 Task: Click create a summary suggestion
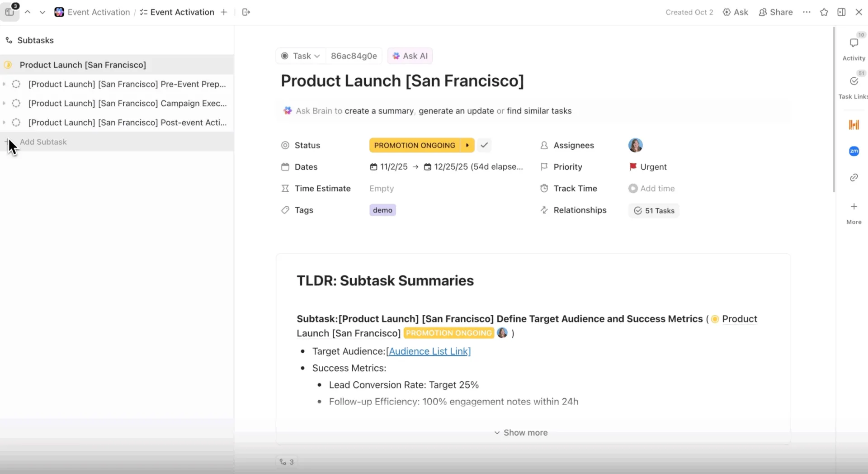(379, 111)
